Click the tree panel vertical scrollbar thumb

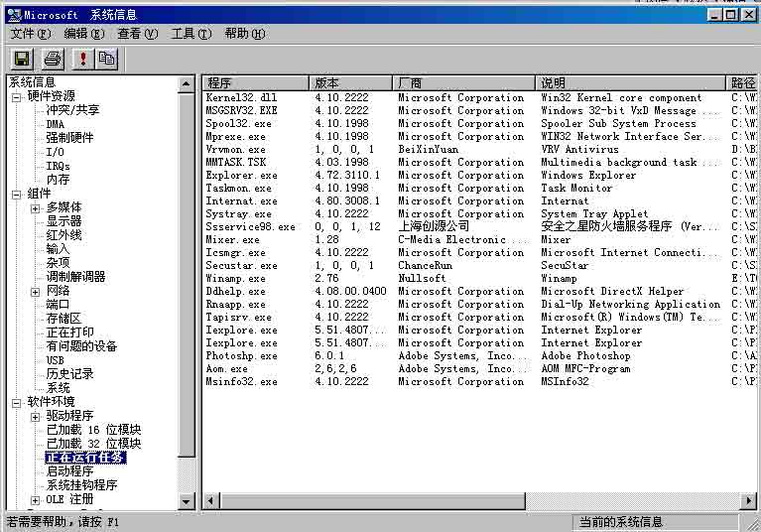click(187, 275)
